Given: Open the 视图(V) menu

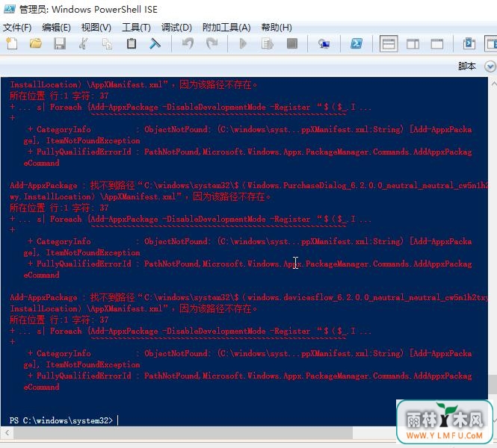Looking at the screenshot, I should tap(96, 28).
